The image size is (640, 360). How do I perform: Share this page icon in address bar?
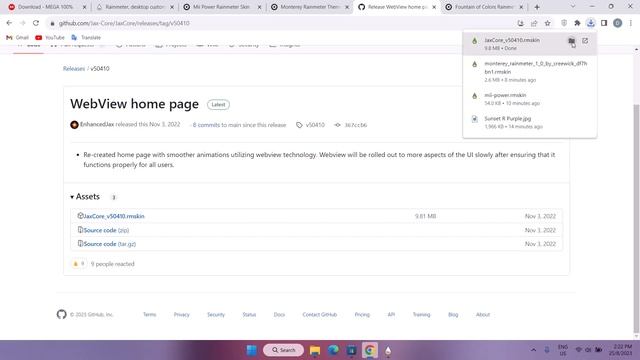(534, 23)
